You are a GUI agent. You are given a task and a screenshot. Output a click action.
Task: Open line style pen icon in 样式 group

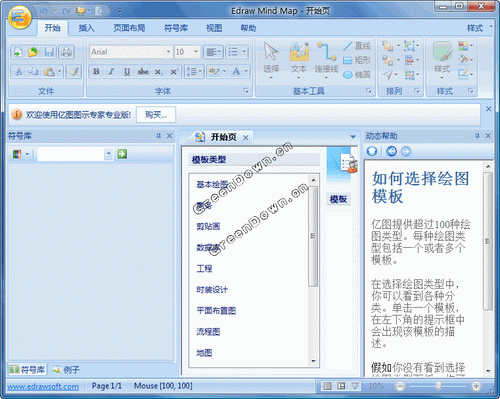coord(466,74)
